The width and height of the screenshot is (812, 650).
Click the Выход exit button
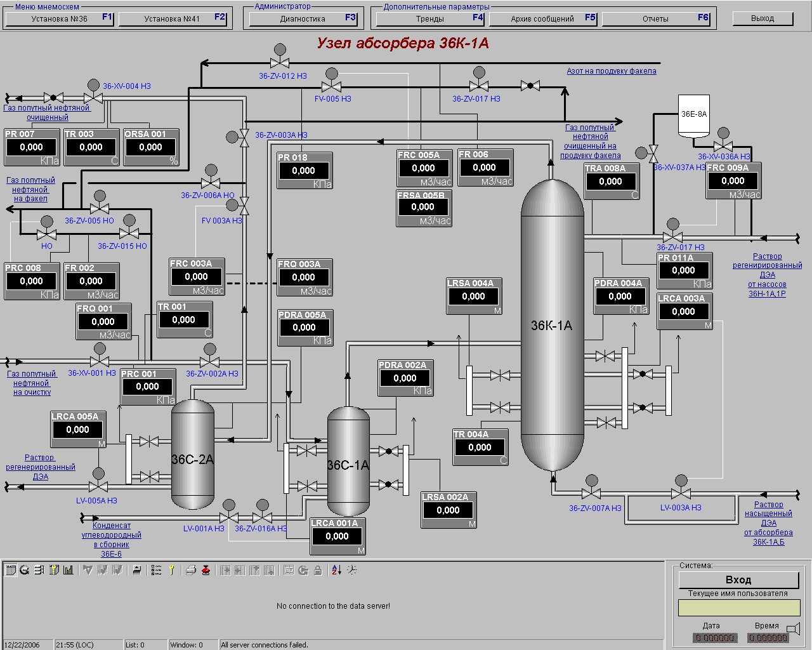point(763,18)
